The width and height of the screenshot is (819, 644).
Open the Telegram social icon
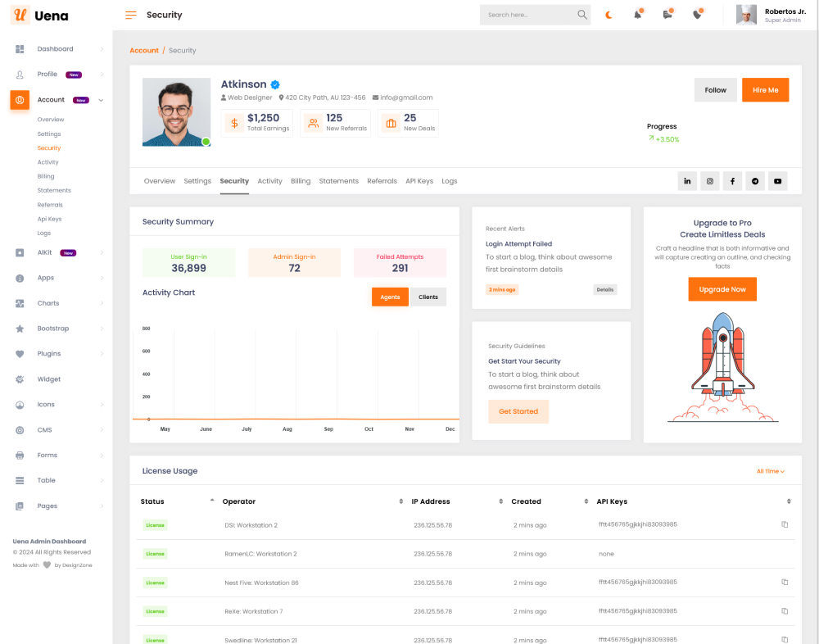coord(755,181)
